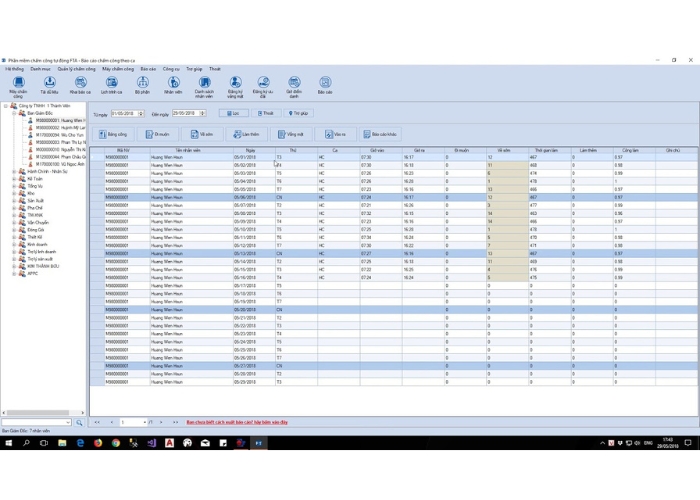Click the Bảng công report button
Image resolution: width=700 pixels, height=500 pixels.
(113, 134)
